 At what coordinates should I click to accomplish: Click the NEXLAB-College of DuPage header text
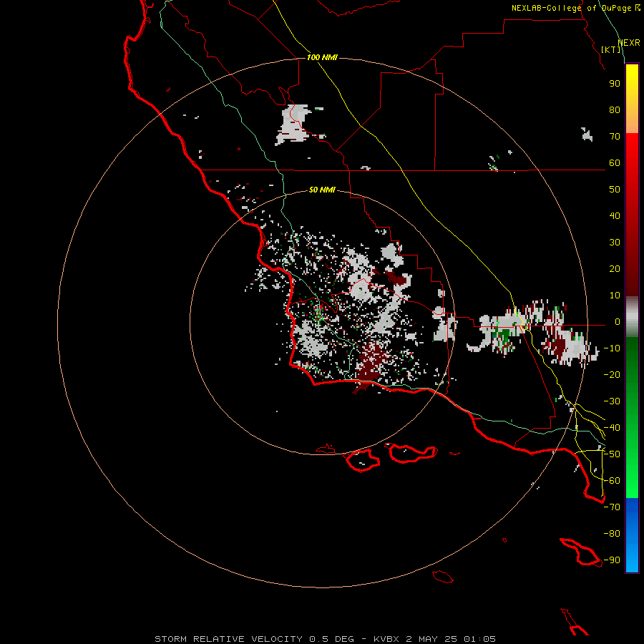(x=576, y=8)
